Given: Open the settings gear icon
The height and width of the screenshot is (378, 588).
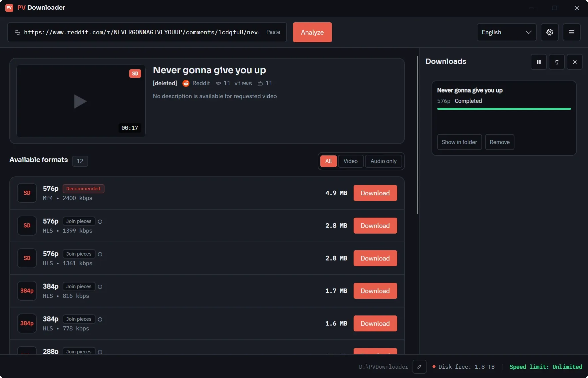Looking at the screenshot, I should click(x=549, y=32).
